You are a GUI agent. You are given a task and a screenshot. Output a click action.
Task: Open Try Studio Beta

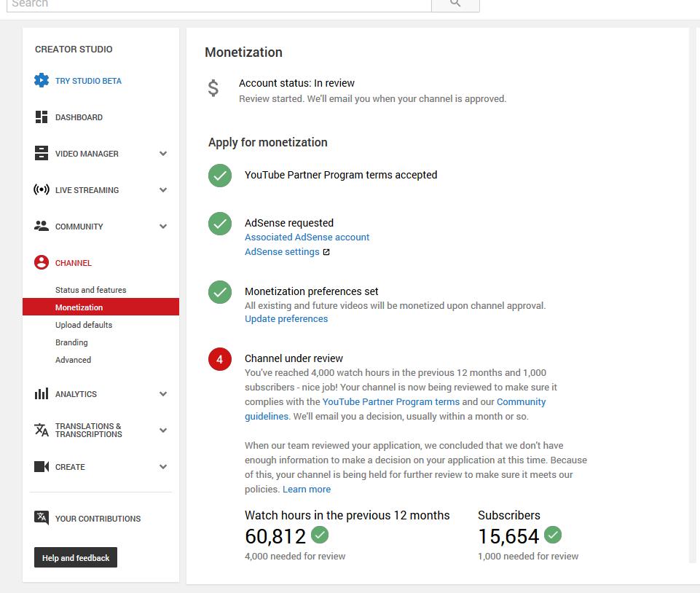coord(88,81)
